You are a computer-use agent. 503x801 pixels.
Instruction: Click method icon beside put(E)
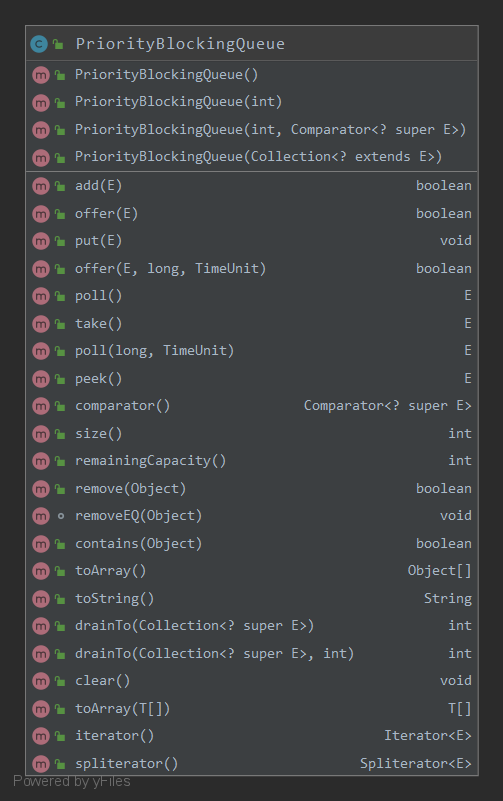click(x=40, y=241)
